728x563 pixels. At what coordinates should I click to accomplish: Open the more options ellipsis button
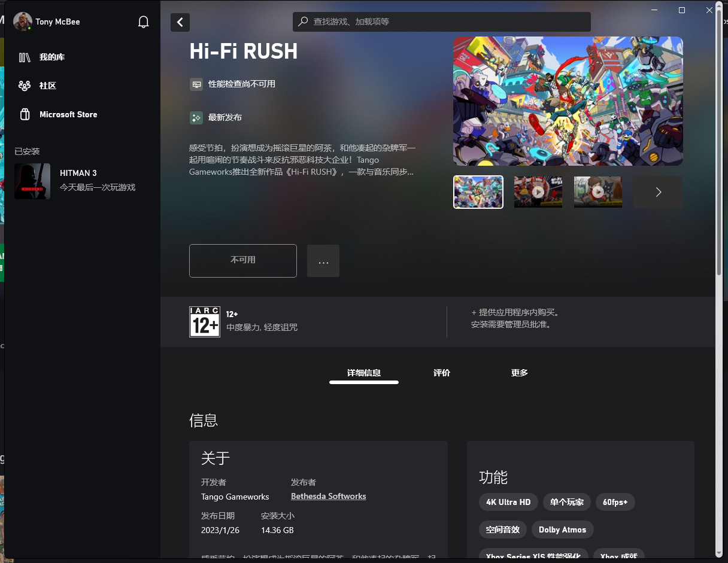point(323,261)
